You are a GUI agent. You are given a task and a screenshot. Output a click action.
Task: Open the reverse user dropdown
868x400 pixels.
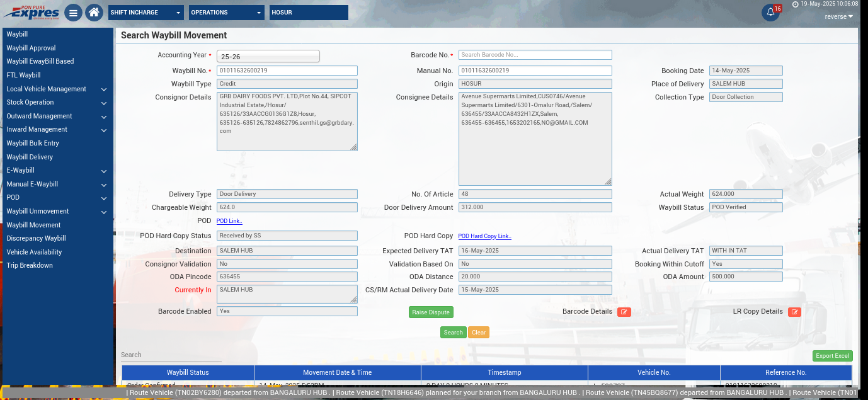[x=838, y=16]
